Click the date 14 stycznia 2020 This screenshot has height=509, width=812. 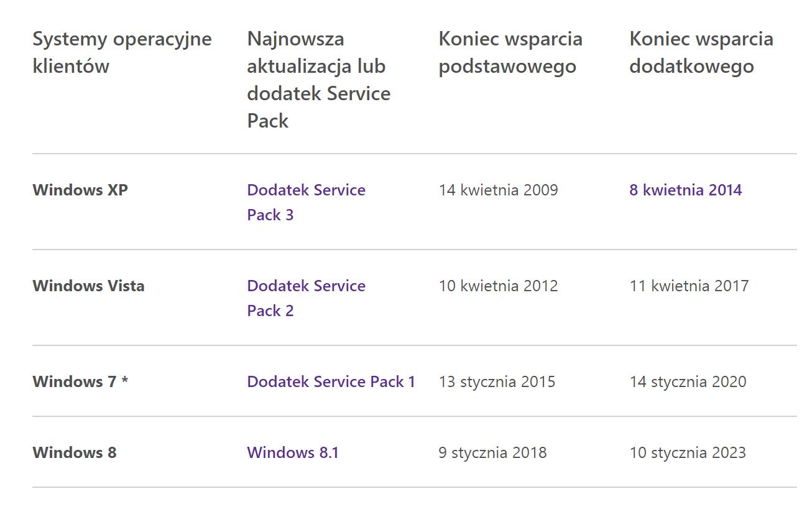[688, 381]
